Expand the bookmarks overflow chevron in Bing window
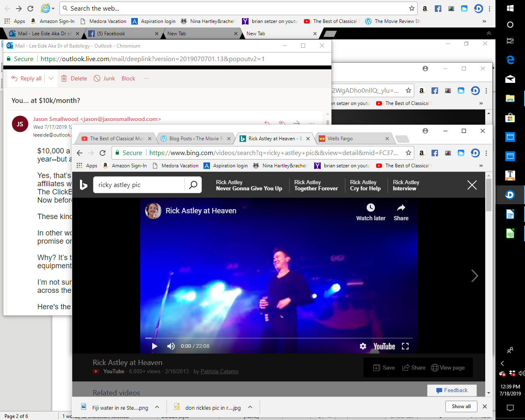 (x=481, y=166)
